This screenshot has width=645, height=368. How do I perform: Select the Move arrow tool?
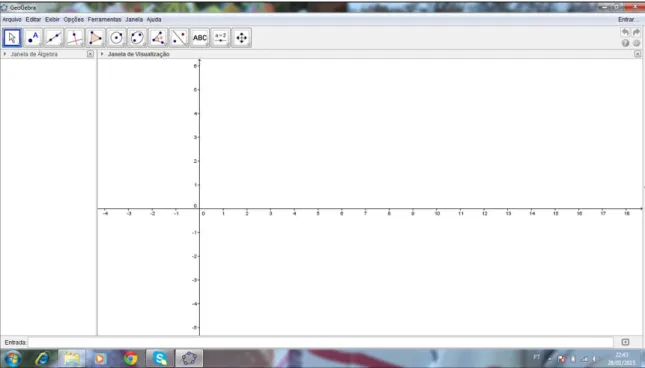click(12, 38)
